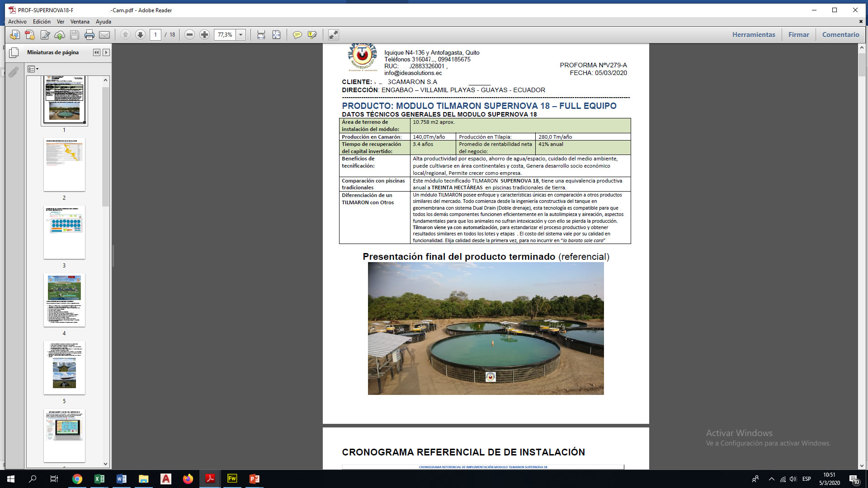Screen dimensions: 868x488
Task: Switch to read mode view
Action: pos(333,35)
